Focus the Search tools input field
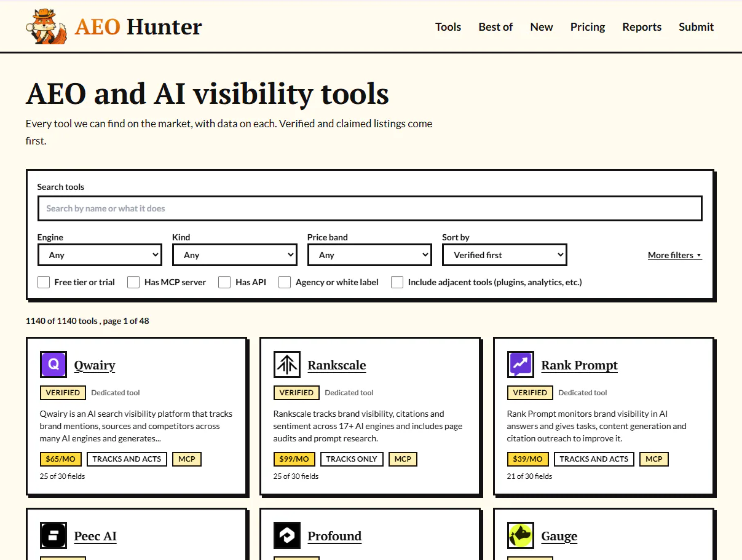The image size is (742, 560). tap(369, 208)
